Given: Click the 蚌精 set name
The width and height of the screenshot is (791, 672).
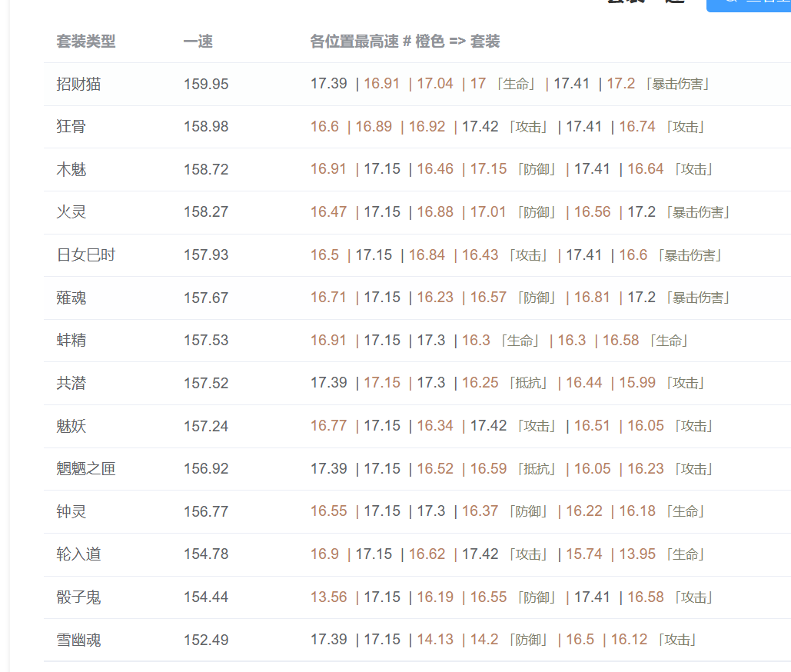Looking at the screenshot, I should point(71,340).
